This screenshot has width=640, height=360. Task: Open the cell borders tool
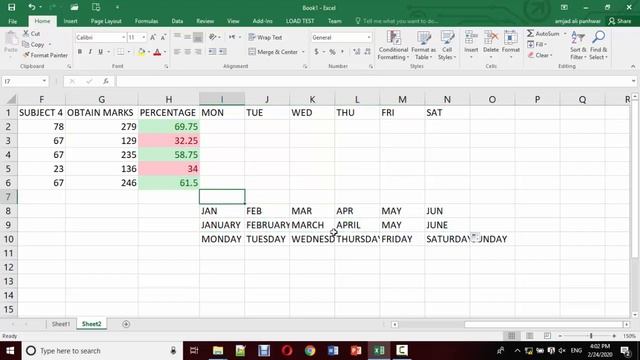(x=120, y=52)
